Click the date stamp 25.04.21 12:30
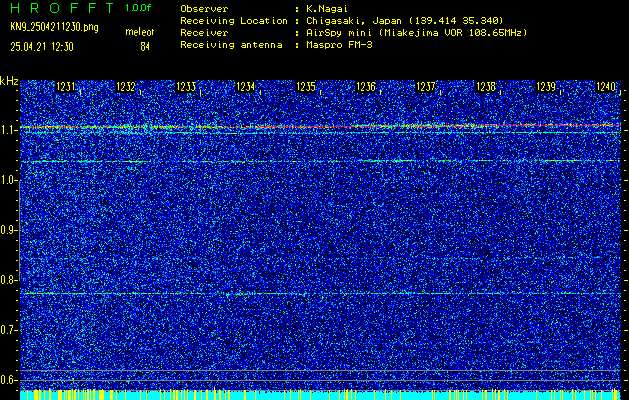 coord(42,47)
